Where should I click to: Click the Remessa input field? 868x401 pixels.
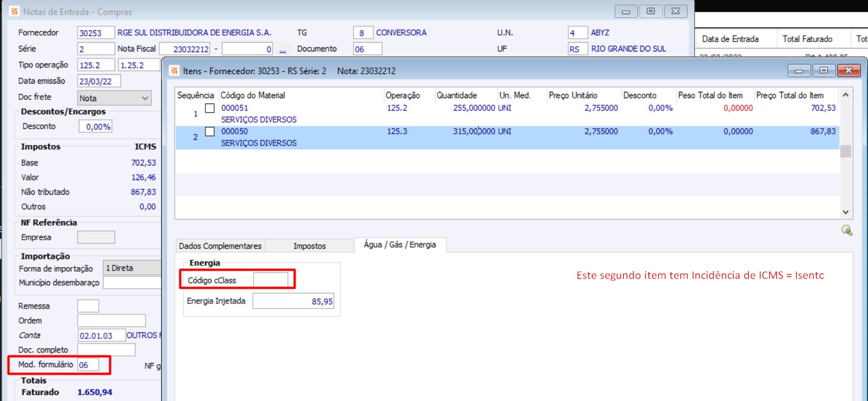[x=88, y=306]
